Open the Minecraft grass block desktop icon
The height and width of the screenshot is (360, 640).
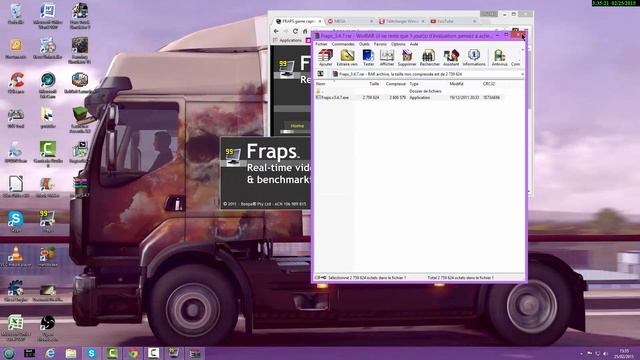click(x=80, y=119)
